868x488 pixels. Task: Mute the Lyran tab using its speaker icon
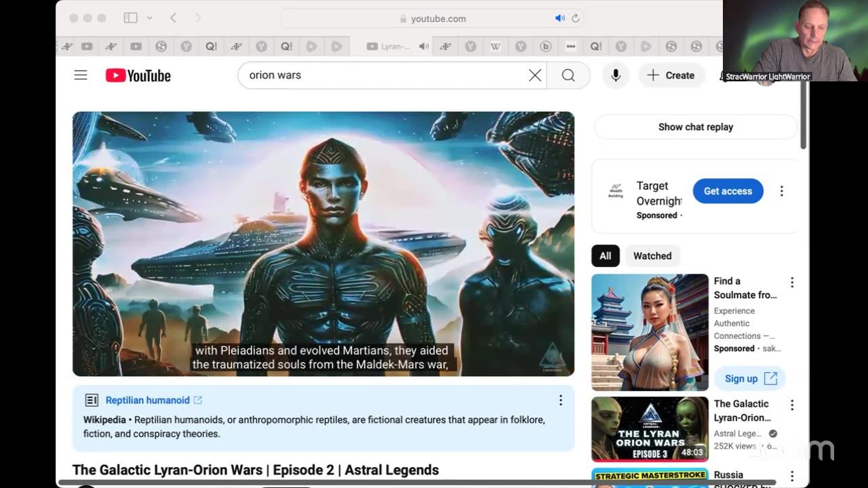coord(424,46)
